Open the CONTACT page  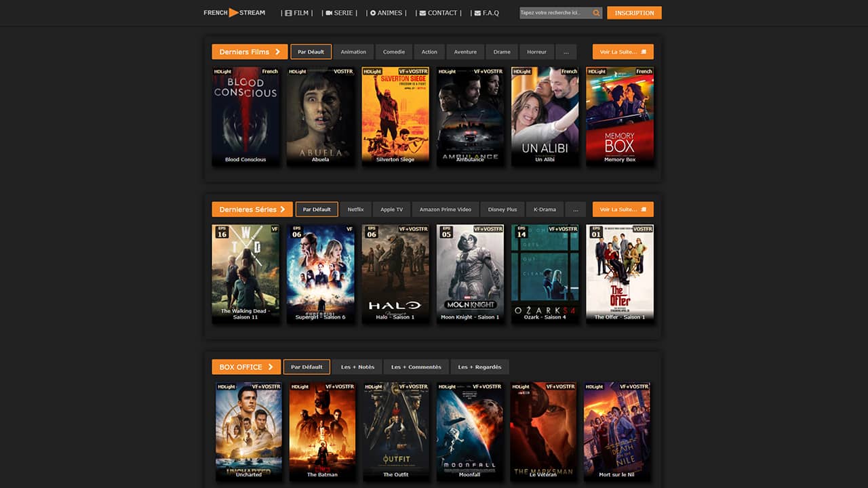(439, 13)
